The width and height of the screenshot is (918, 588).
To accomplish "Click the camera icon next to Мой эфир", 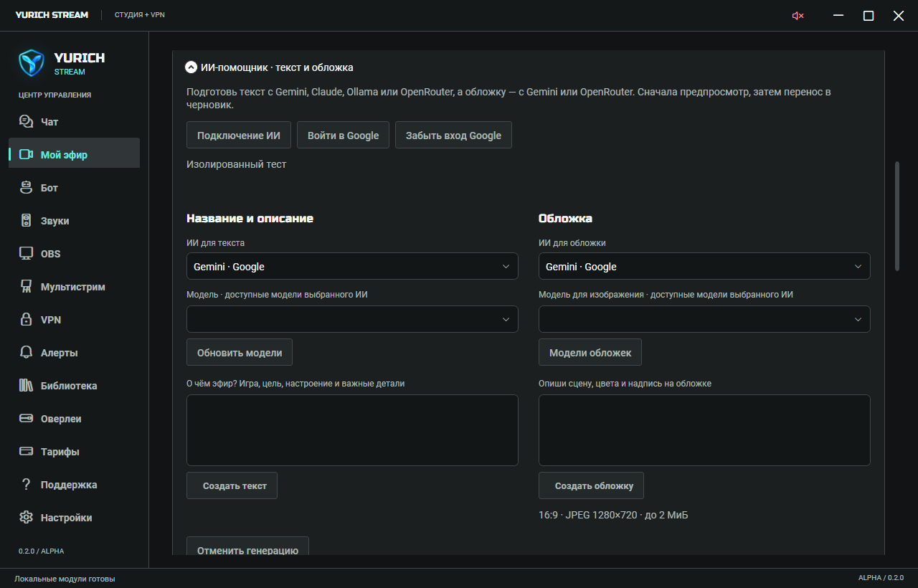I will 27,155.
